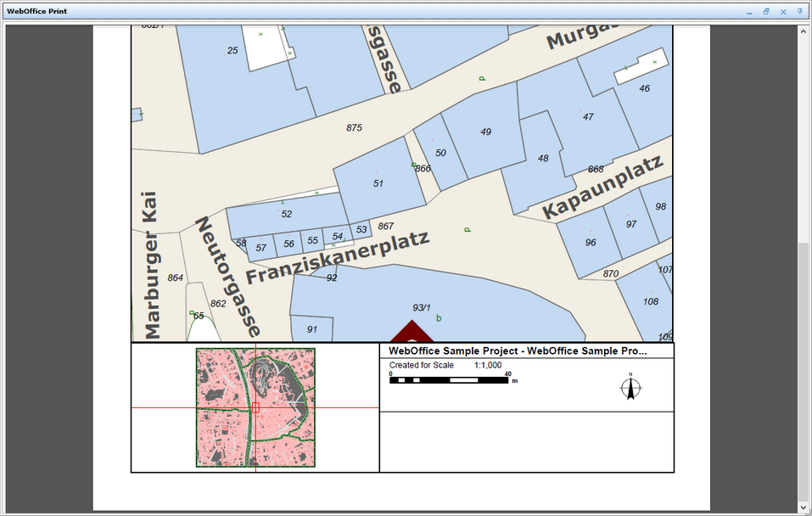Close the WebOffice Print window

coord(783,12)
